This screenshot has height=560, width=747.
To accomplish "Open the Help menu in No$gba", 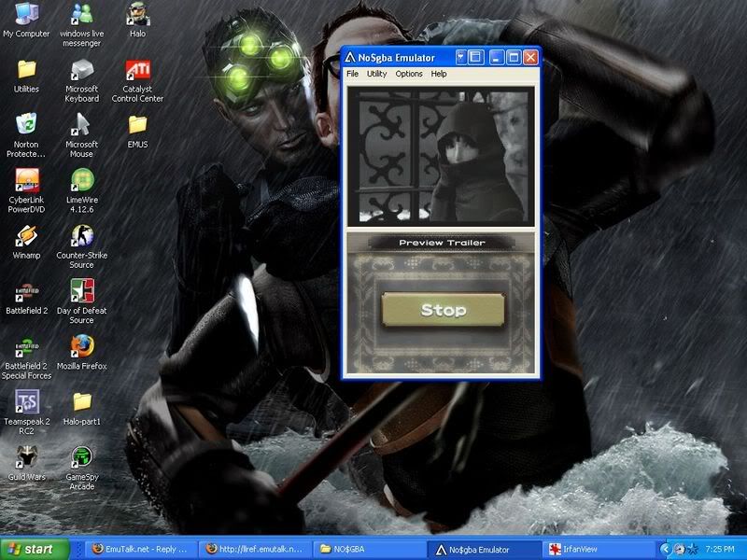I will click(439, 74).
